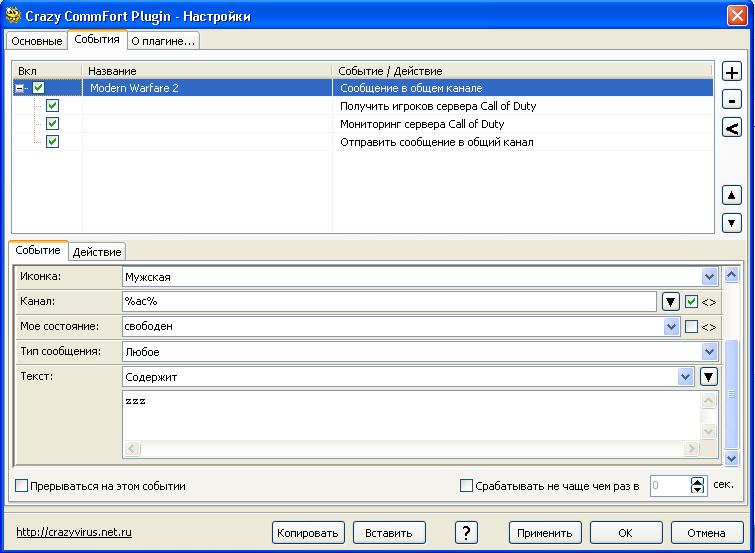
Task: Move selected event down with arrow
Action: pos(732,223)
